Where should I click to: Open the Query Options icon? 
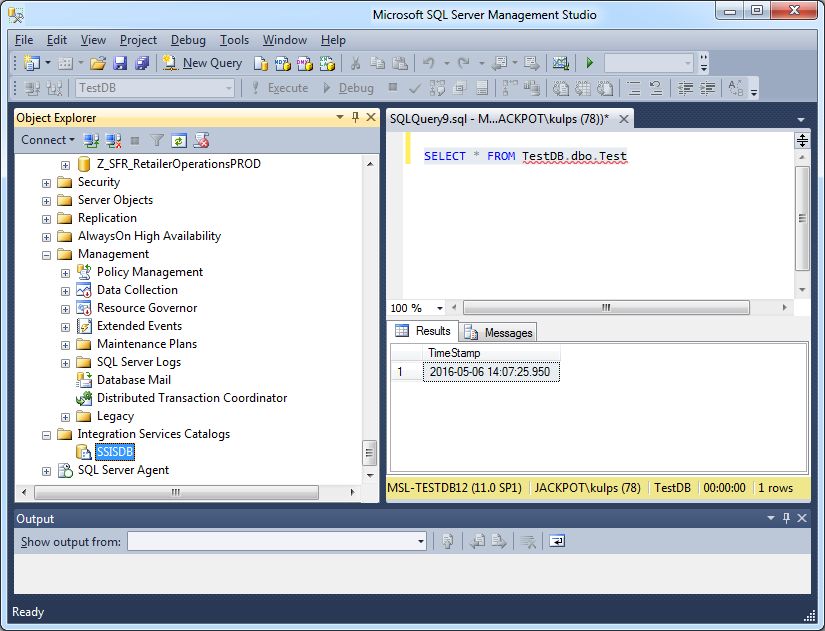pos(459,88)
